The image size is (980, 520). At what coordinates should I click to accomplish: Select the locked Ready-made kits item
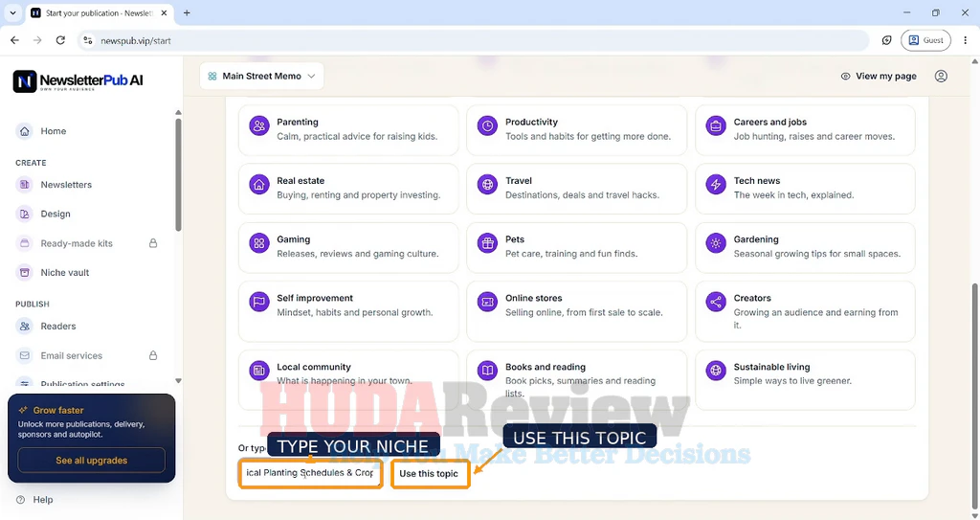[77, 243]
